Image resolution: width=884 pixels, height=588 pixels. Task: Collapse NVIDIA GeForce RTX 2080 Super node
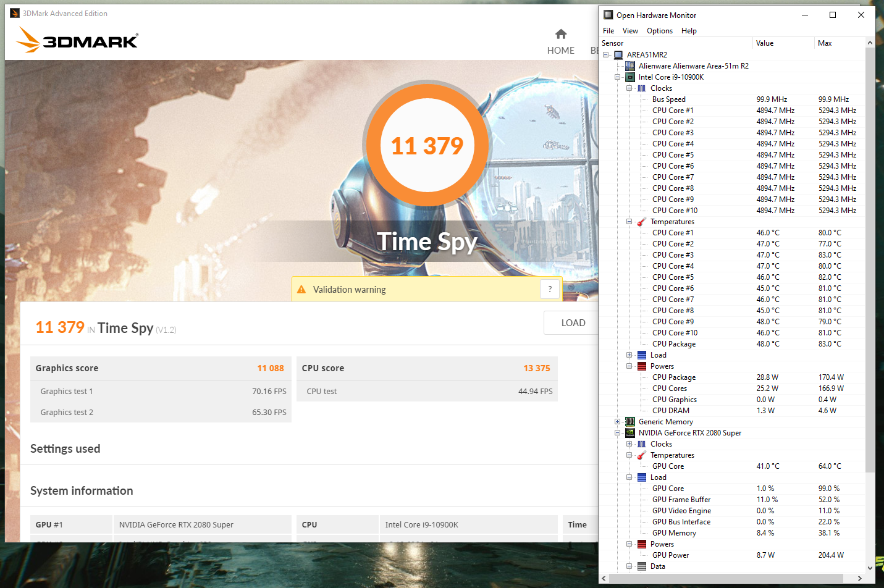[x=617, y=433]
